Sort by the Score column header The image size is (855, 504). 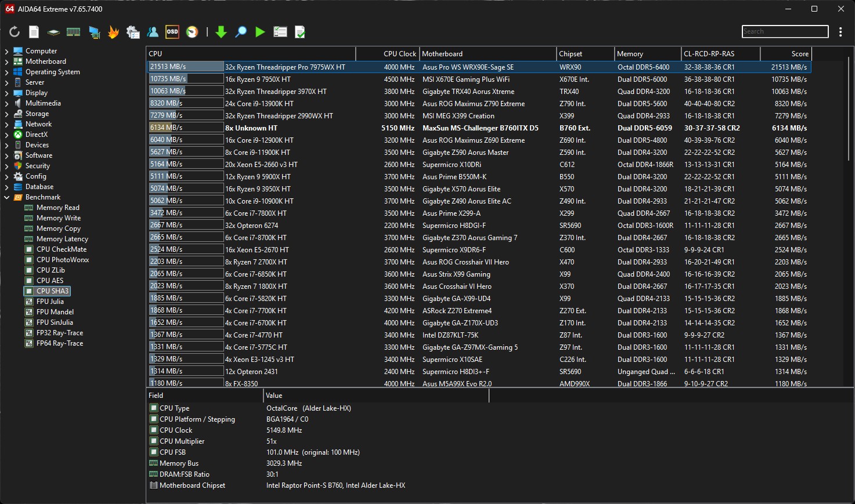coord(799,54)
